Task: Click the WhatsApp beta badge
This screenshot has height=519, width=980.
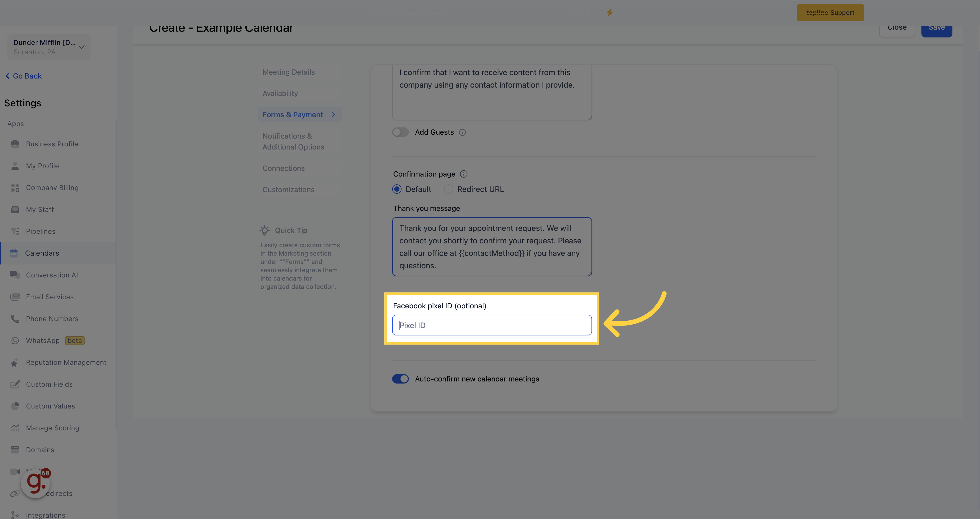Action: pos(75,341)
